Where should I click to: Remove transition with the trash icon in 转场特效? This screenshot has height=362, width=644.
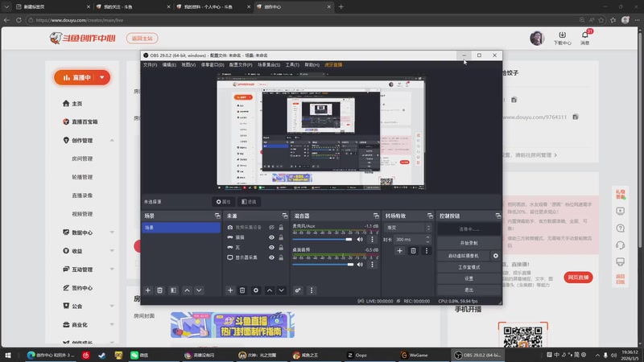(413, 251)
